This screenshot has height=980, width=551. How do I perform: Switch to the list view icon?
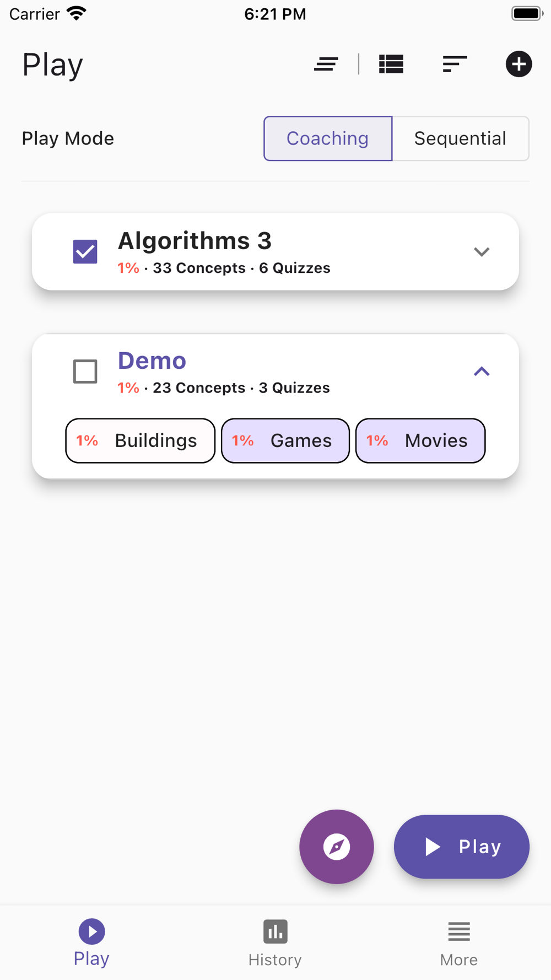coord(391,64)
